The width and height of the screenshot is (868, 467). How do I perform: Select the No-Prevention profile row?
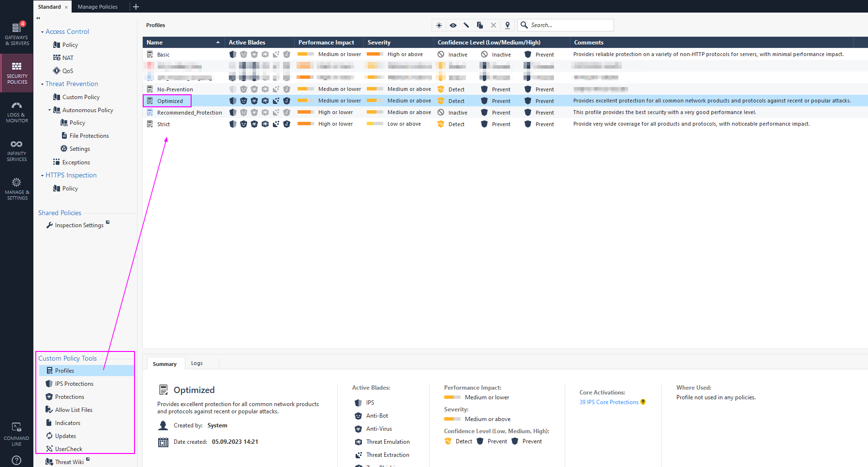coord(505,89)
